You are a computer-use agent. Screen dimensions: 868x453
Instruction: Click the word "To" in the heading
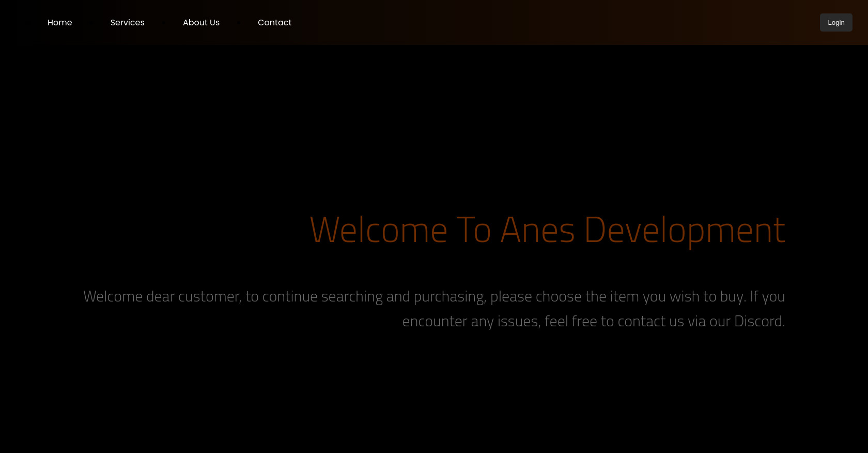point(473,230)
